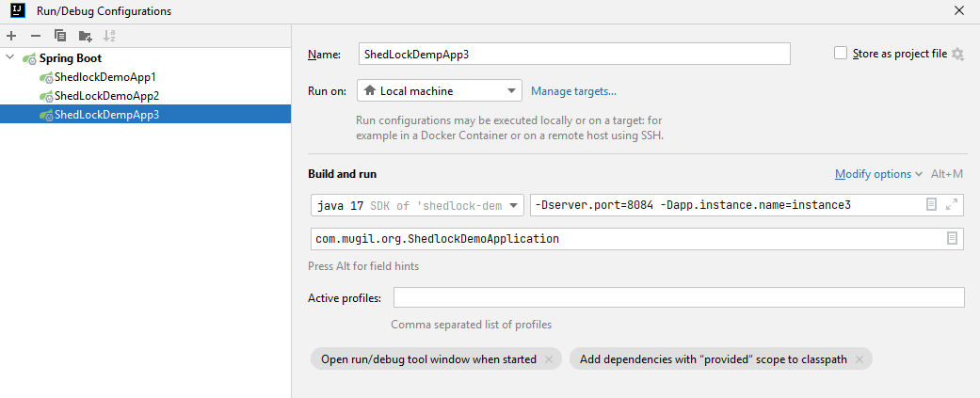
Task: Click the gear icon beside Store as project file
Action: point(957,55)
